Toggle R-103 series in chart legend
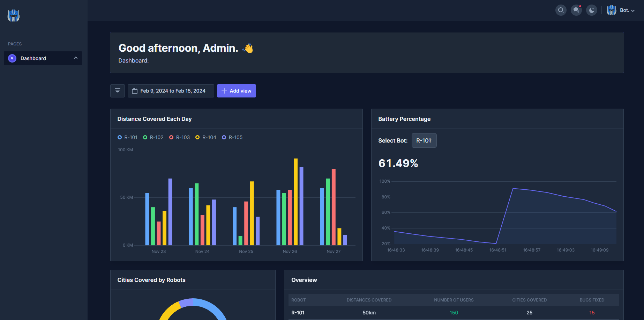This screenshot has width=644, height=320. click(x=179, y=137)
